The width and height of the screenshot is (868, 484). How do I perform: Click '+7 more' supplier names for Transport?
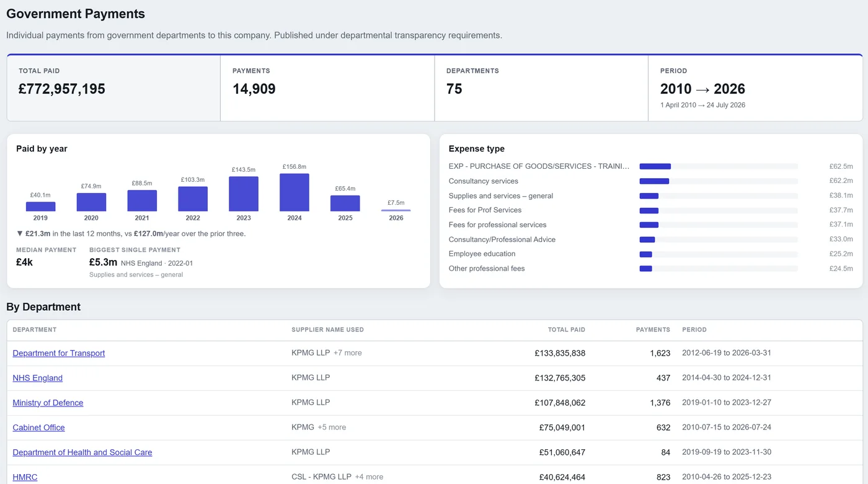point(348,352)
